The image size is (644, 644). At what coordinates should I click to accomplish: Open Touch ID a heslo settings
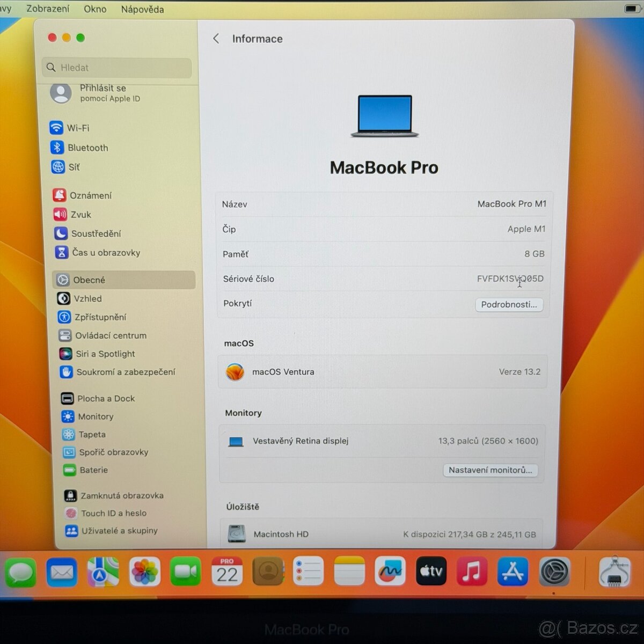[114, 513]
